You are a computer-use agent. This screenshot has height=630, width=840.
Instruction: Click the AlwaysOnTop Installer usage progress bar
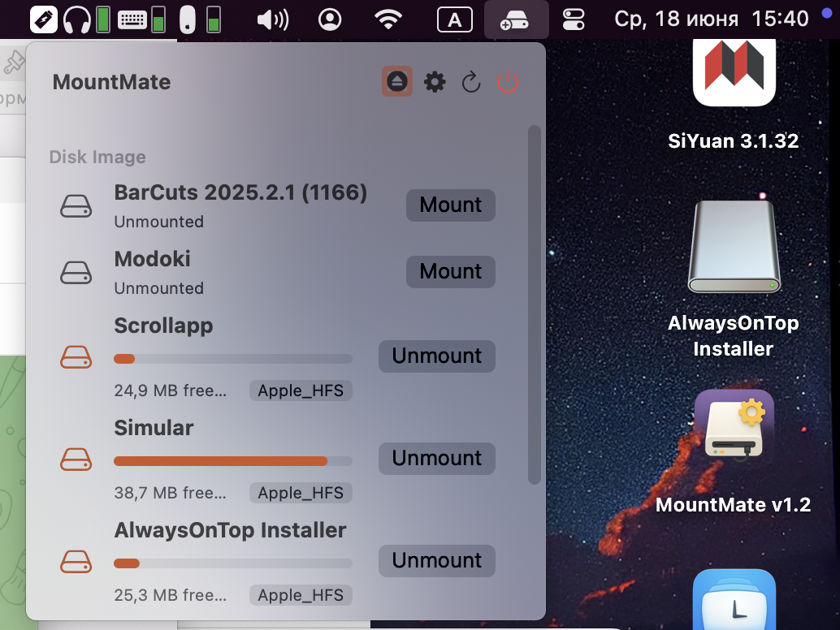[x=233, y=563]
